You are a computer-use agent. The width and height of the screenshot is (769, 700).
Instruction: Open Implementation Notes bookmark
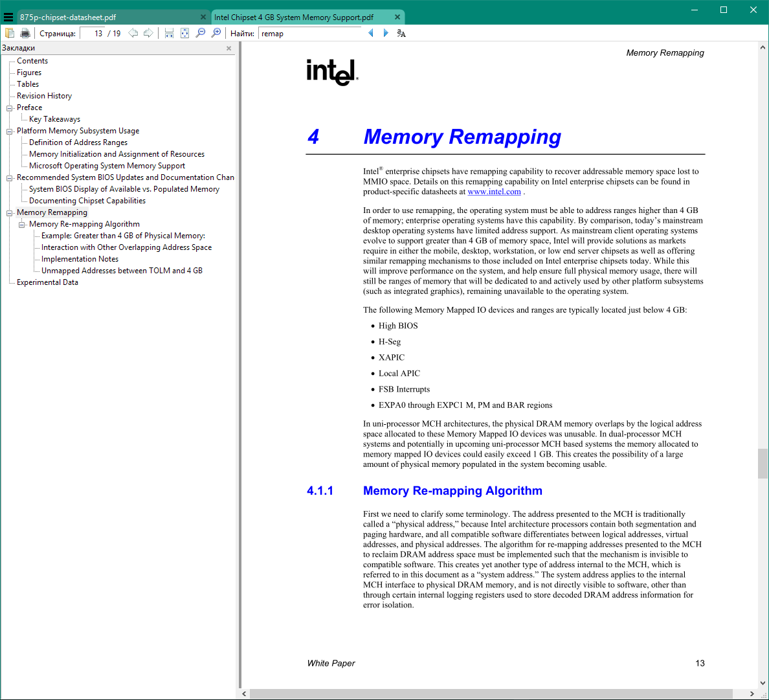coord(80,259)
